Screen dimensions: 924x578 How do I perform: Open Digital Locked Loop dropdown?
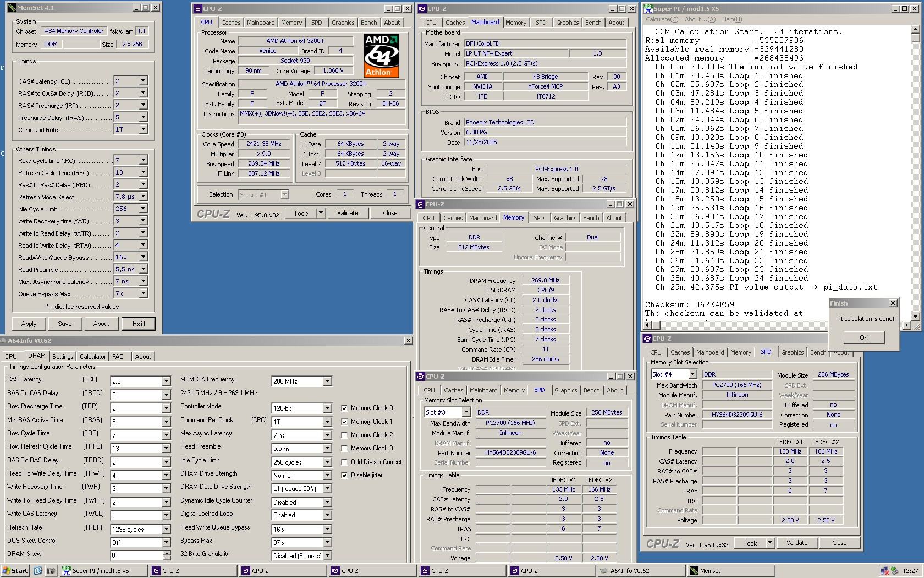click(327, 515)
